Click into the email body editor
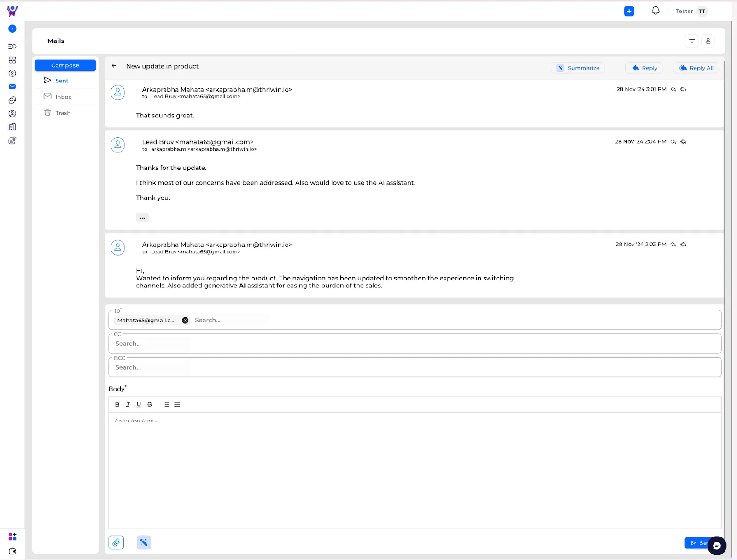 [x=415, y=470]
